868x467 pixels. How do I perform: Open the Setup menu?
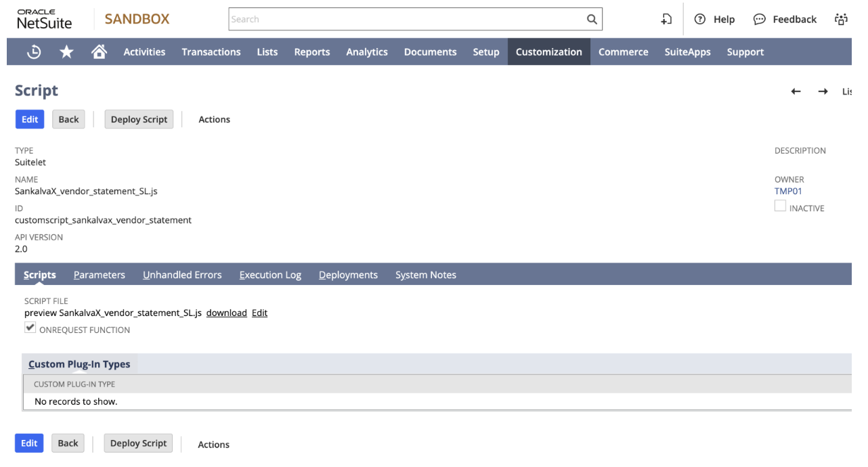(x=486, y=52)
